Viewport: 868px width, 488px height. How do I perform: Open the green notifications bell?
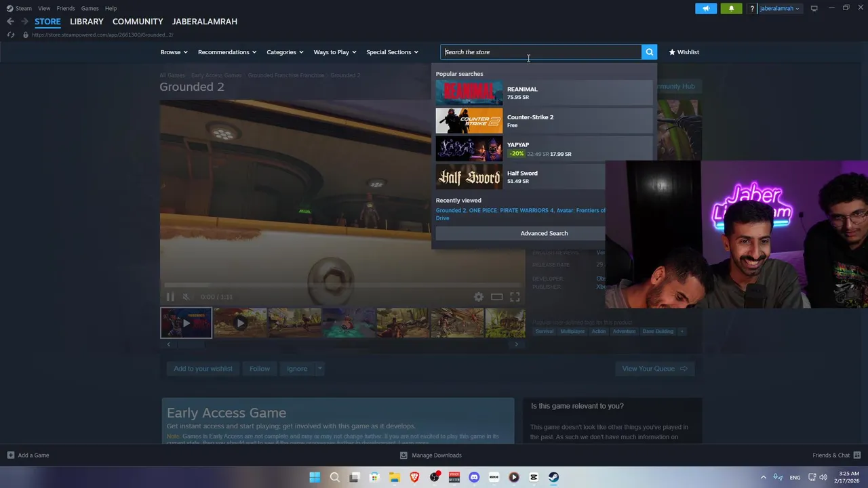pyautogui.click(x=731, y=9)
